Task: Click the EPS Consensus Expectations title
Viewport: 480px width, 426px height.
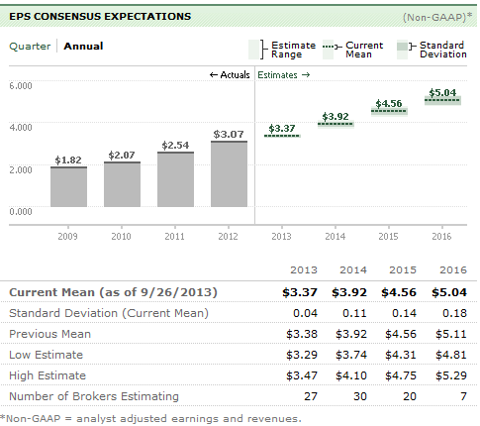Action: tap(100, 16)
